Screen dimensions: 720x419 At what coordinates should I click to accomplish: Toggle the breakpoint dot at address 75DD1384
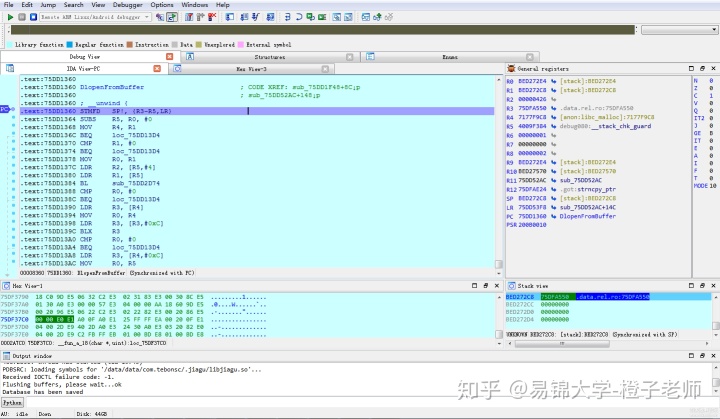point(13,183)
